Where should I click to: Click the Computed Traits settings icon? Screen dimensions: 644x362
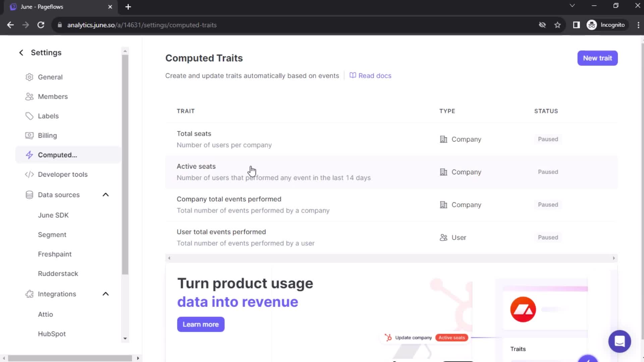click(x=29, y=155)
